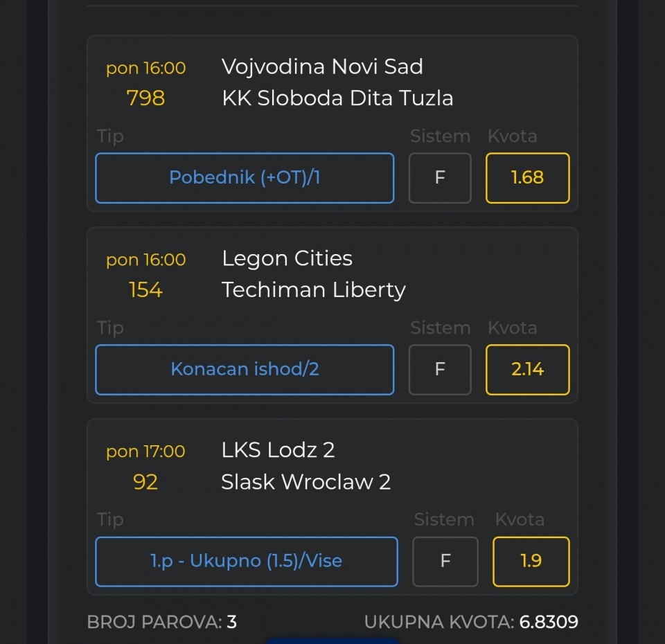Select the 2.14 kvota box
This screenshot has width=665, height=644.
[x=527, y=370]
